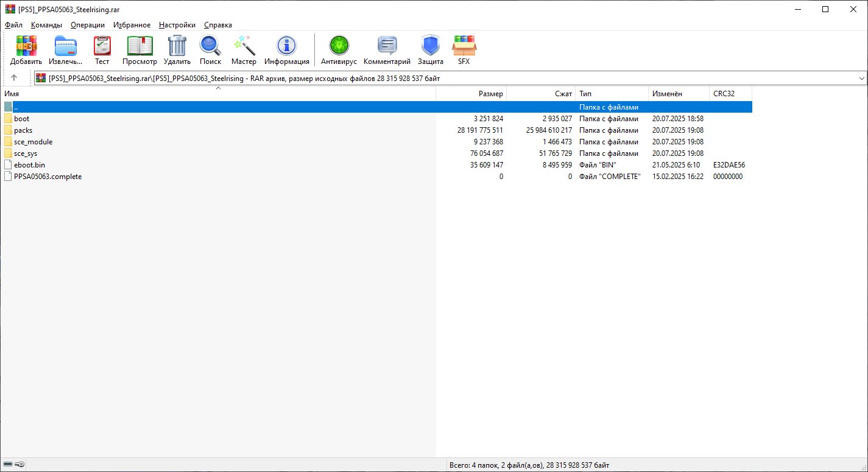Sort by the Тип column header

(612, 94)
